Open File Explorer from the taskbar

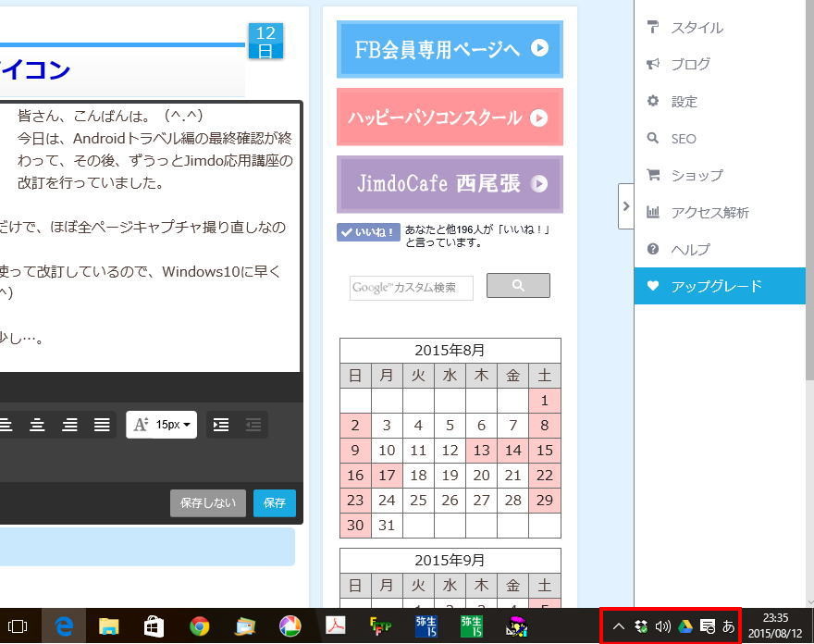(x=109, y=626)
